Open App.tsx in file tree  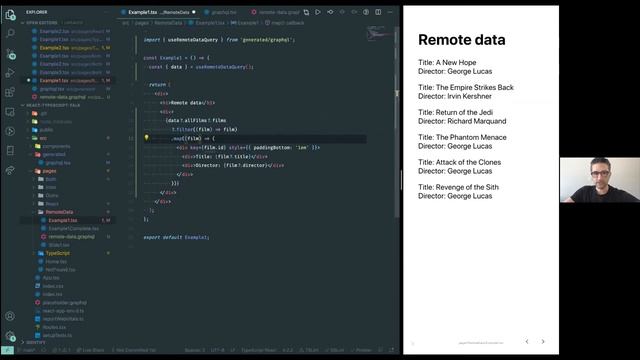tap(51, 278)
